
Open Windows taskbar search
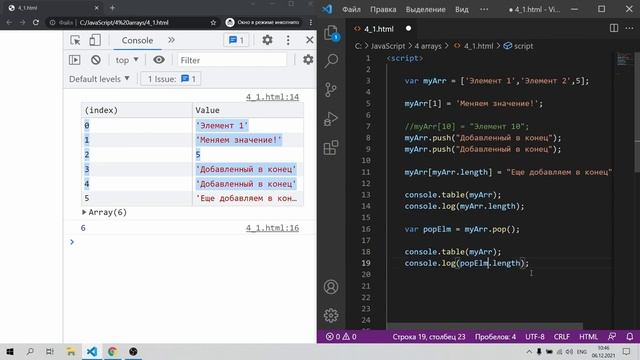click(x=30, y=351)
